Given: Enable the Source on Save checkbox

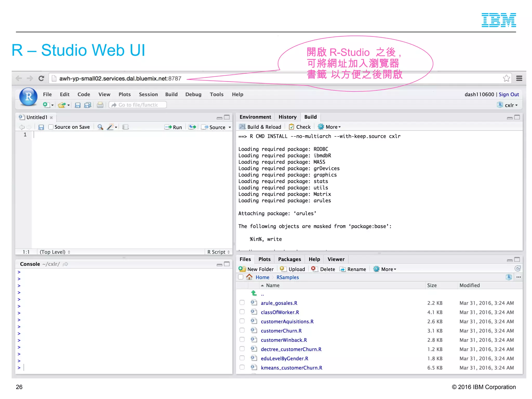Looking at the screenshot, I should tap(51, 127).
